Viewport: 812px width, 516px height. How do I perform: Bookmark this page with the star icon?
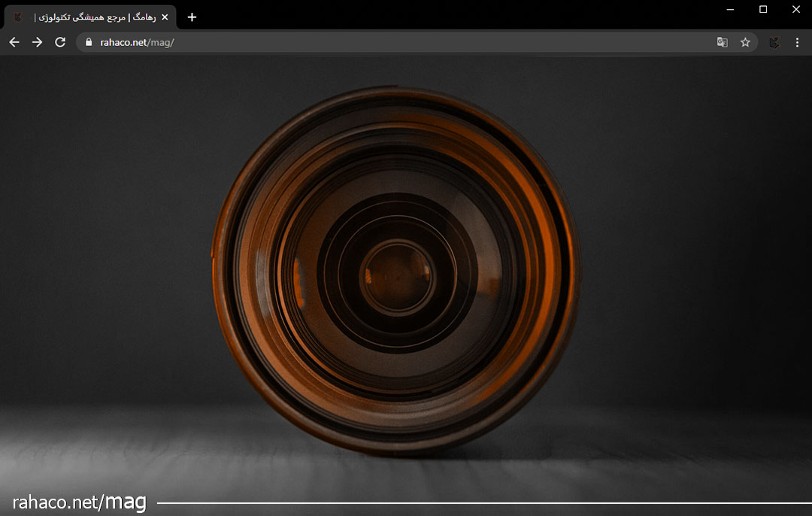[x=745, y=43]
